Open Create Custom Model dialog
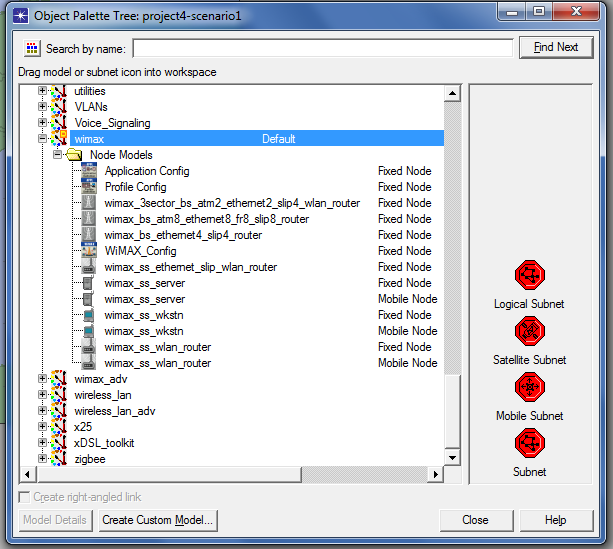Image resolution: width=613 pixels, height=549 pixels. 158,520
